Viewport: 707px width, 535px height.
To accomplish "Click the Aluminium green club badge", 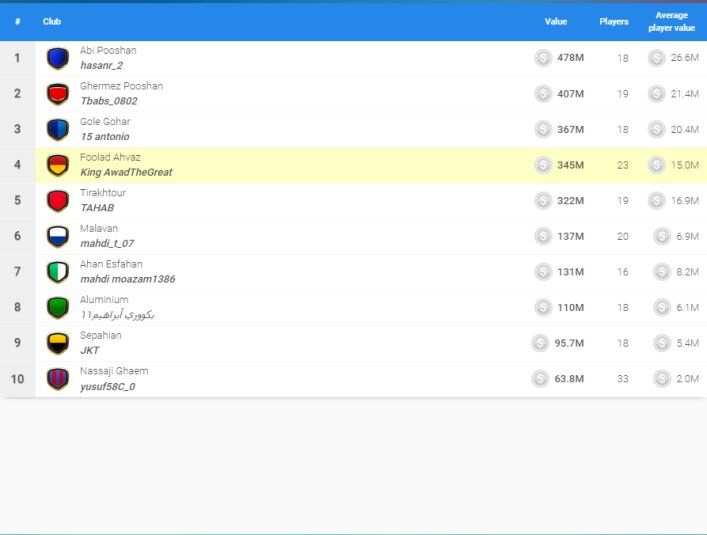I will [58, 307].
